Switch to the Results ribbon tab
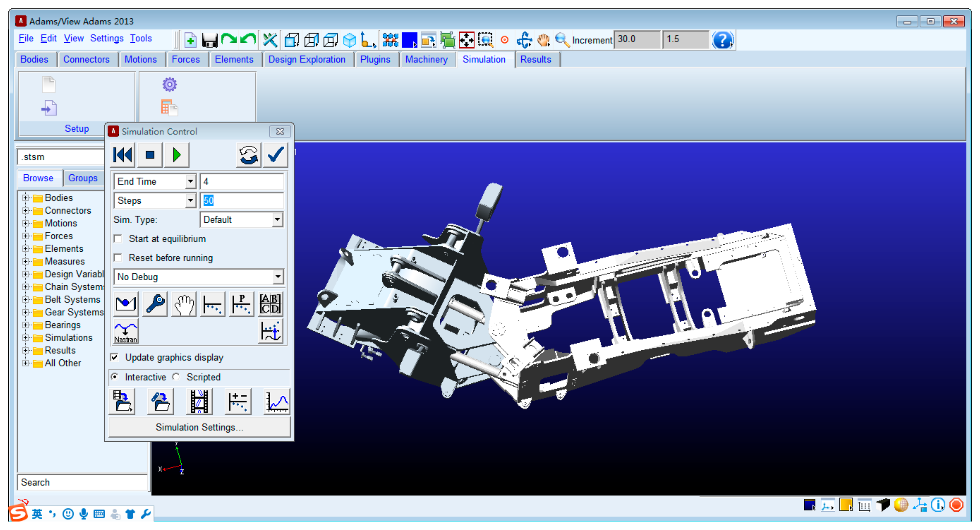 click(x=535, y=59)
